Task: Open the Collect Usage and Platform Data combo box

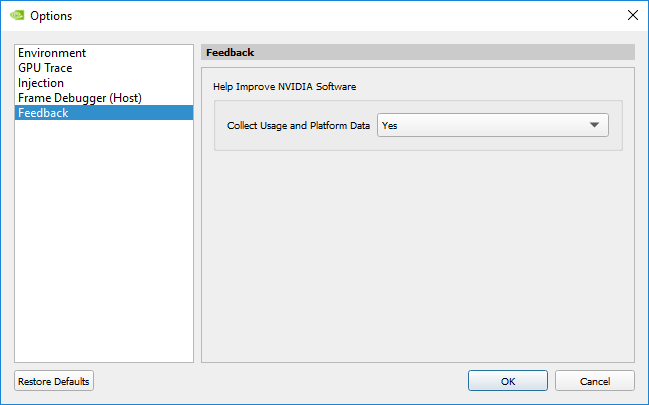Action: click(x=492, y=126)
